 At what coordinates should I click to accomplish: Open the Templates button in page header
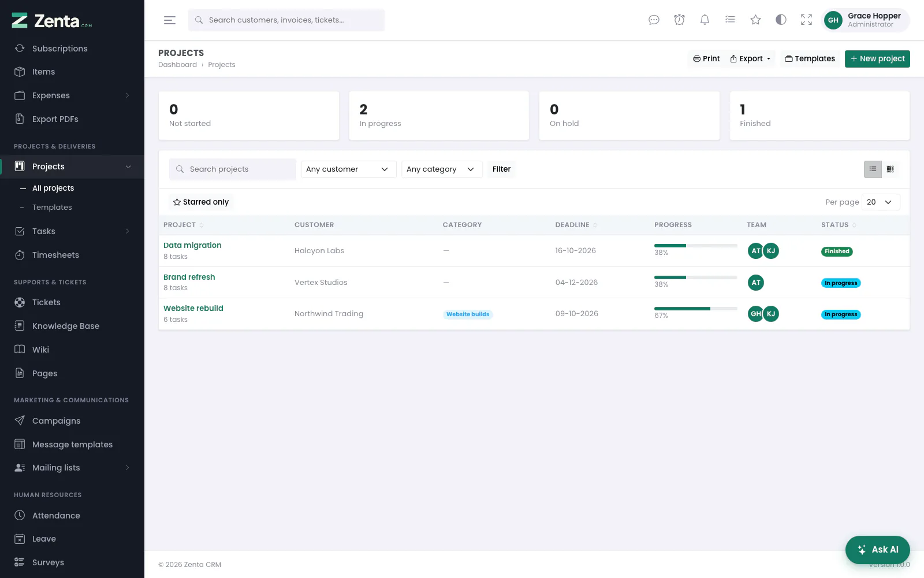point(810,59)
